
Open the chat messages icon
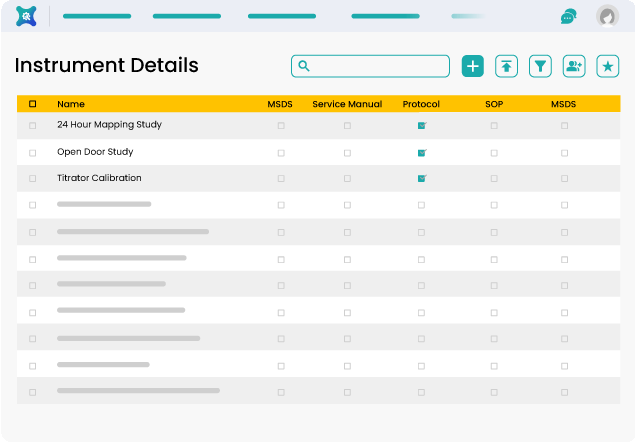click(x=568, y=16)
